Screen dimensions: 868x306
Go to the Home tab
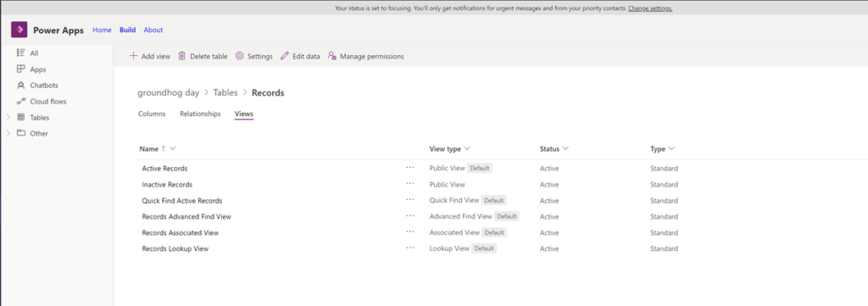point(102,30)
